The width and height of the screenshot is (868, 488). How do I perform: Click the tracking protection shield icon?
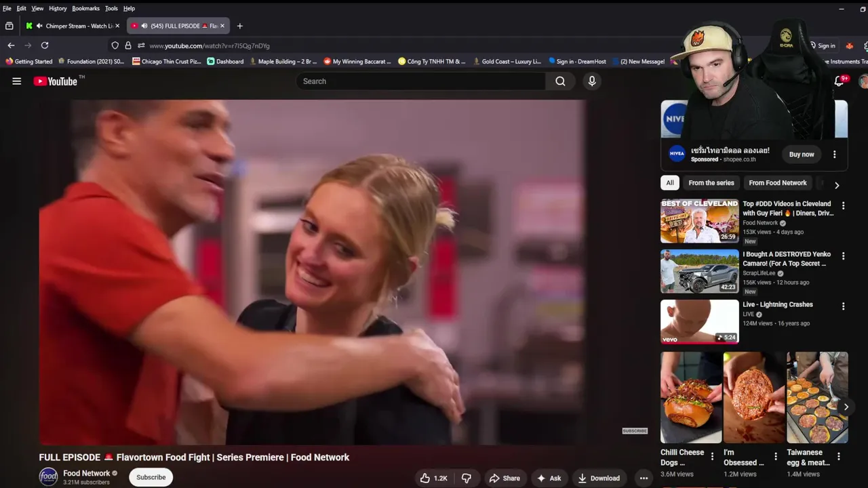pyautogui.click(x=115, y=45)
